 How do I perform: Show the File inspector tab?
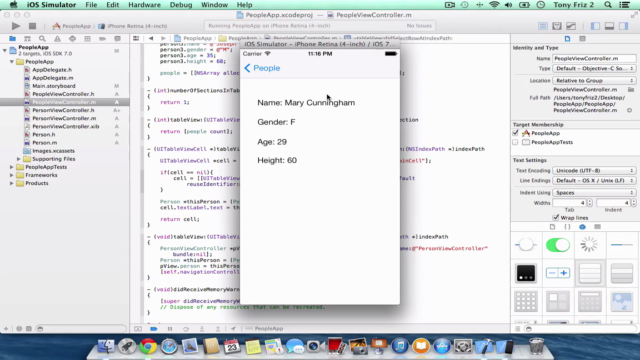[567, 38]
